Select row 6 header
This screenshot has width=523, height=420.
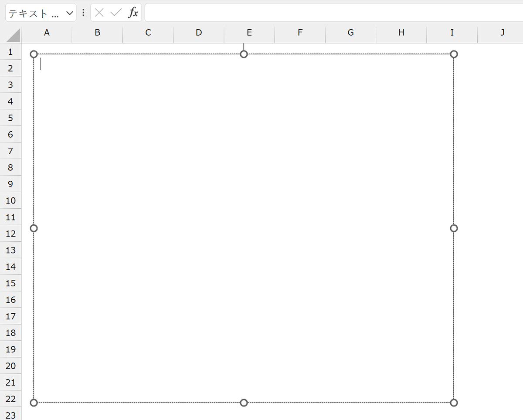pyautogui.click(x=10, y=135)
